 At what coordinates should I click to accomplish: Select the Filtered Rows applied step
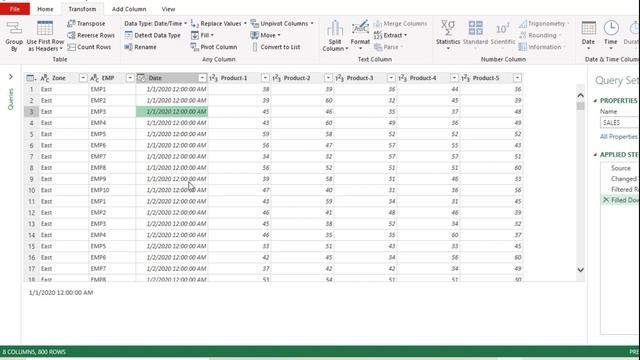click(624, 189)
